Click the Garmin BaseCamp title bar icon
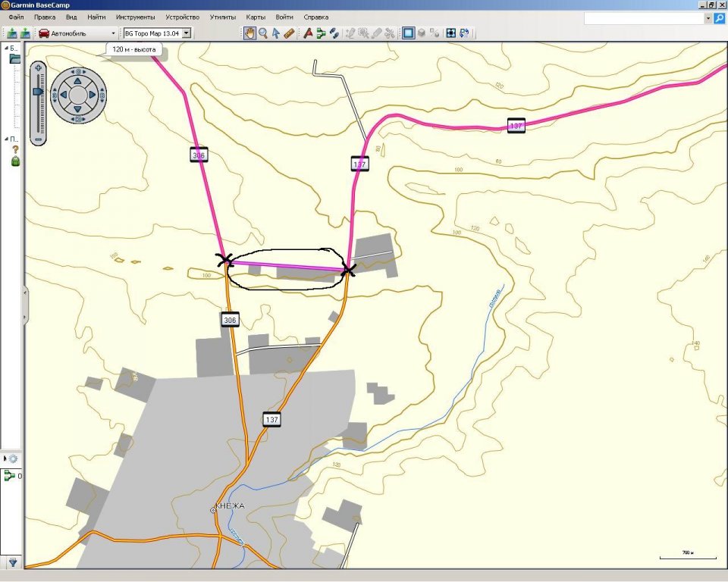The height and width of the screenshot is (582, 728). point(5,5)
